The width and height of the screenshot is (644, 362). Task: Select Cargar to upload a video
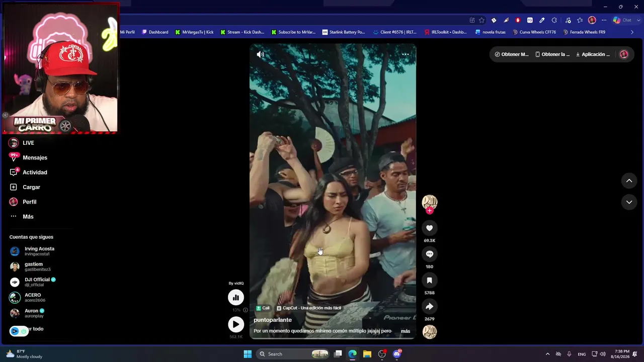tap(25, 187)
